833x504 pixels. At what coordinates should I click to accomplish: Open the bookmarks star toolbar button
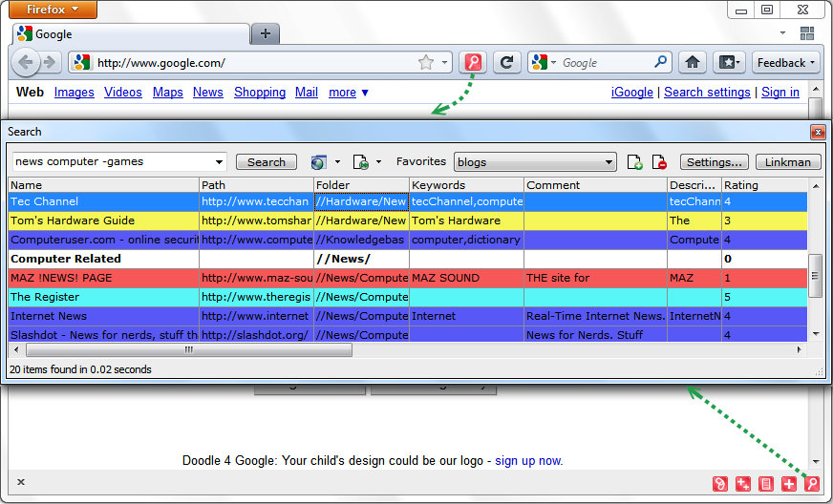(730, 63)
